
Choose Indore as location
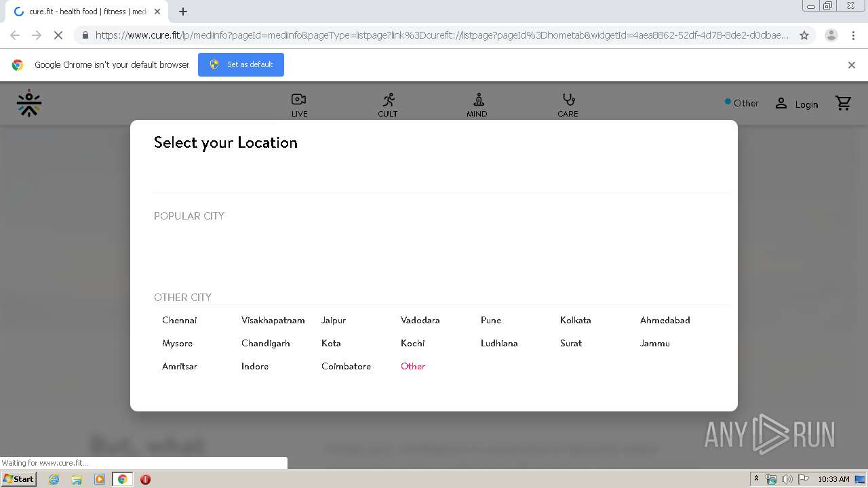point(254,366)
